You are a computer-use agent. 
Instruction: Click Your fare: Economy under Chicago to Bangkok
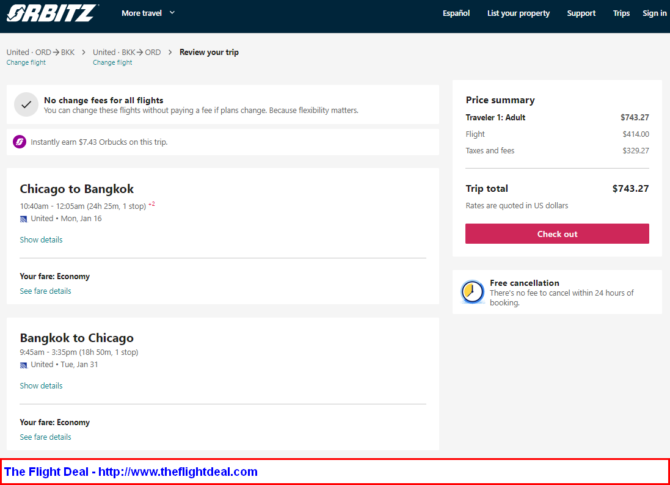[x=55, y=276]
